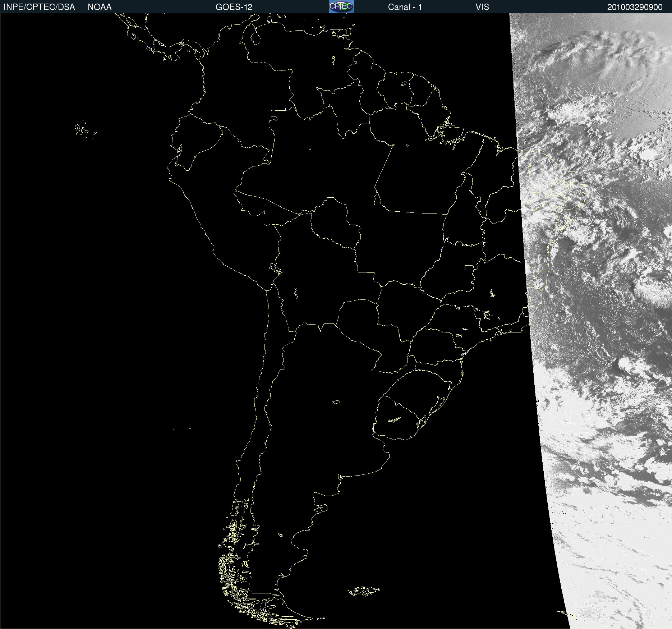
Task: Click the small square Distrito Federal outline
Action: 469,267
